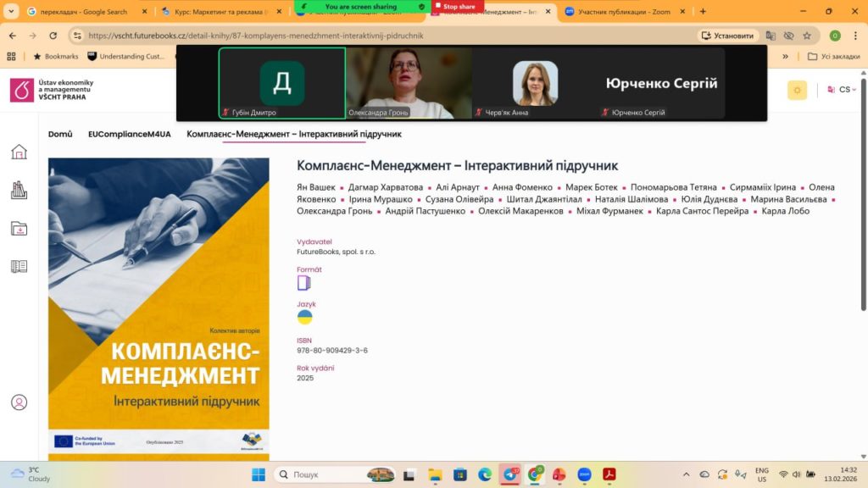The height and width of the screenshot is (488, 868).
Task: Click the Stop share button
Action: pyautogui.click(x=459, y=6)
